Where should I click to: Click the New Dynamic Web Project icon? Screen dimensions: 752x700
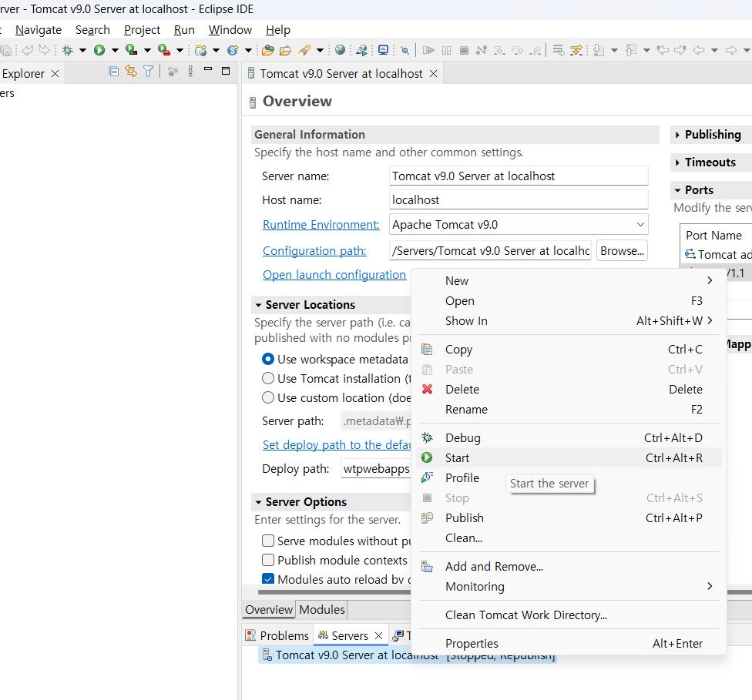[201, 50]
